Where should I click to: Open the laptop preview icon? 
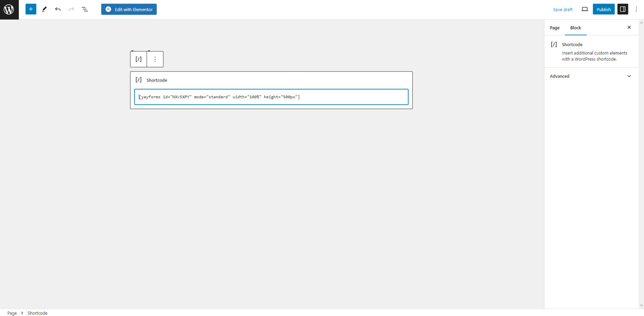pos(584,9)
